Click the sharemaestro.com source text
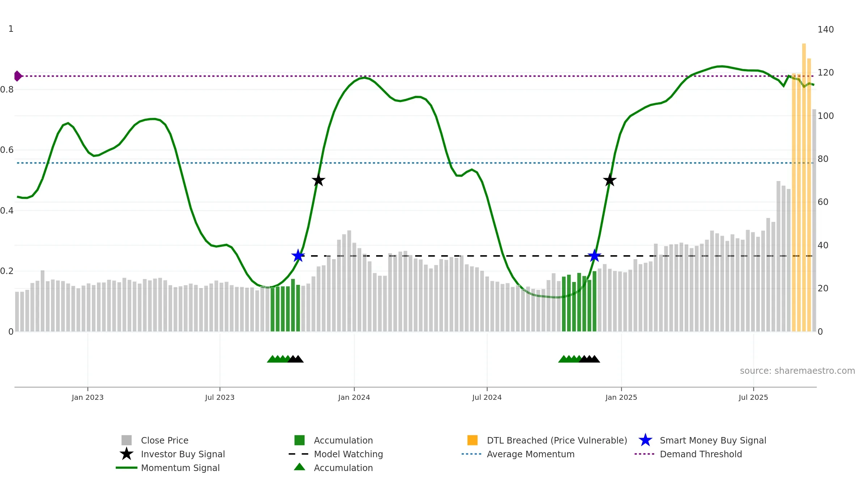 point(797,371)
